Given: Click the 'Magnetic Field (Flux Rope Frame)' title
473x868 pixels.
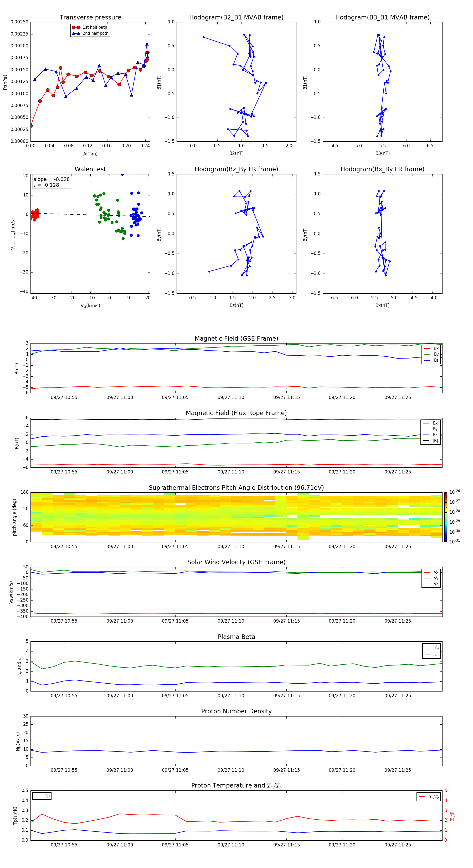Looking at the screenshot, I should pos(236,413).
